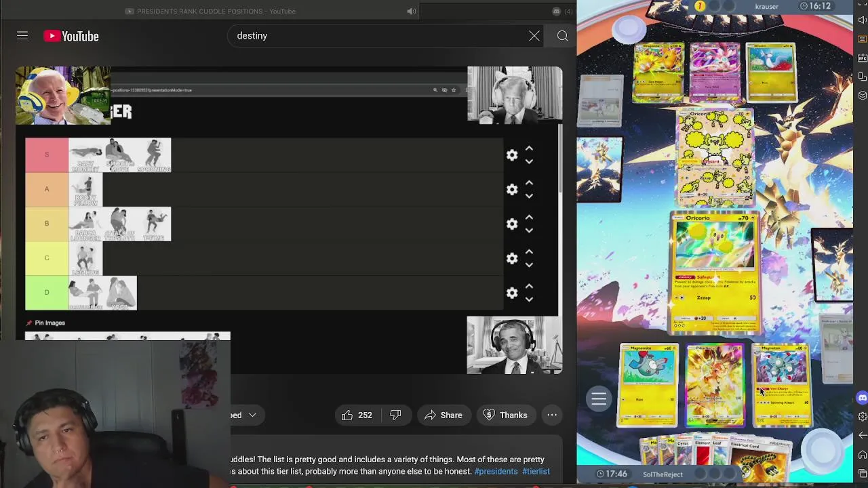Click the emulator install APK icon

tap(863, 58)
